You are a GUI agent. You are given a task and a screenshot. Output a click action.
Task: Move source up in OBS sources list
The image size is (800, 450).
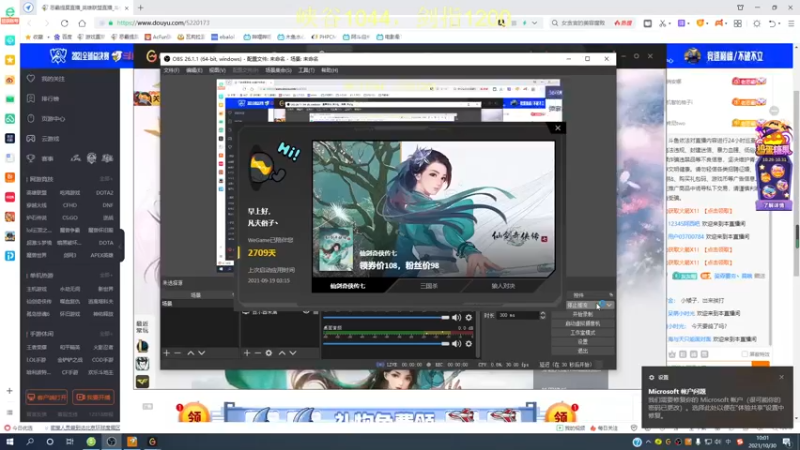click(x=282, y=353)
